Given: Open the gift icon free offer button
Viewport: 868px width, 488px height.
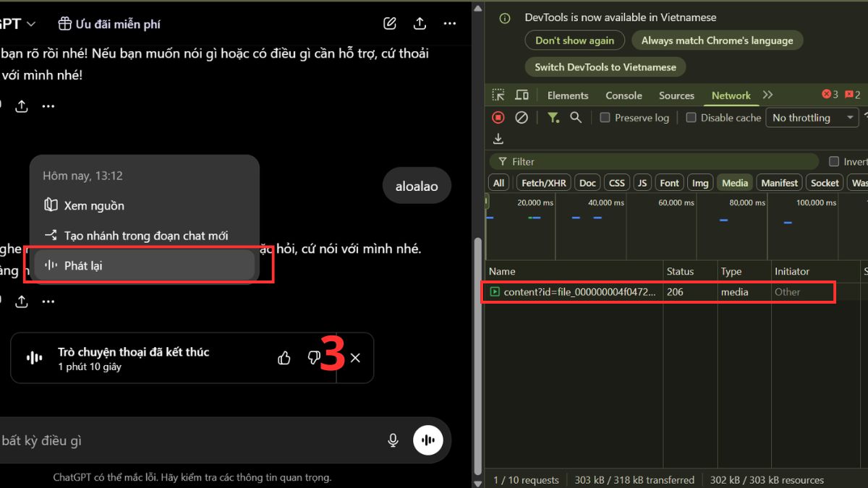Looking at the screenshot, I should pos(109,24).
